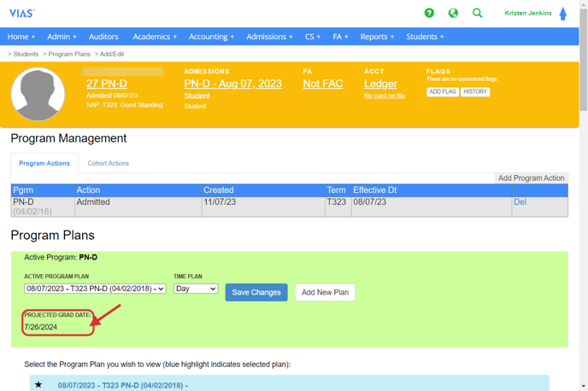Viewport: 588px width, 391px height.
Task: Click the Save Changes button
Action: 256,292
